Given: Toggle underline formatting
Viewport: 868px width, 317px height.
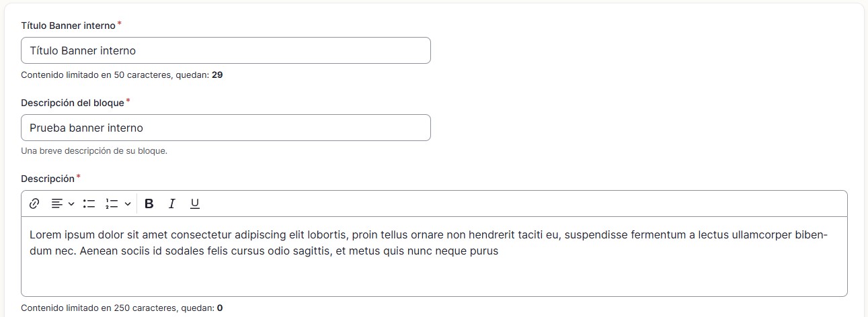Looking at the screenshot, I should click(x=195, y=203).
